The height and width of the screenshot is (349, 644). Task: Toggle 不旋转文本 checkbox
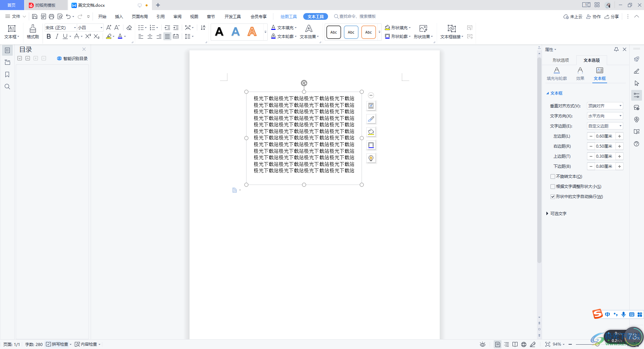click(553, 177)
